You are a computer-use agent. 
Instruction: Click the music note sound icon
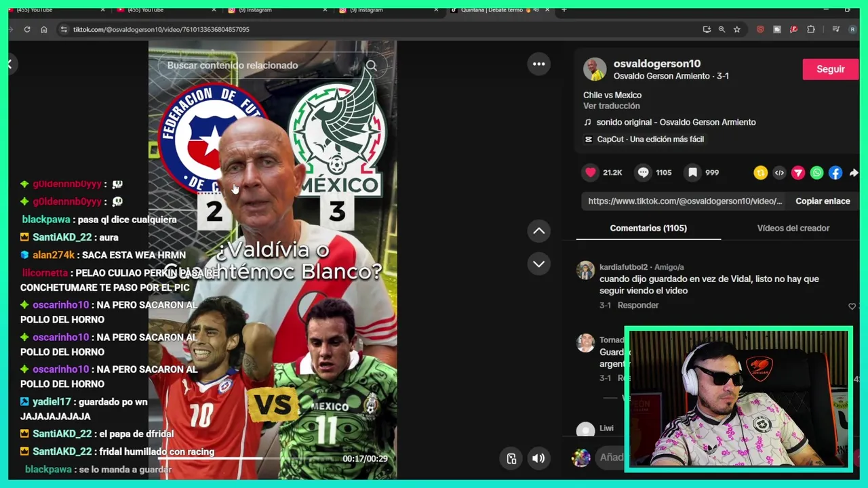(x=588, y=122)
